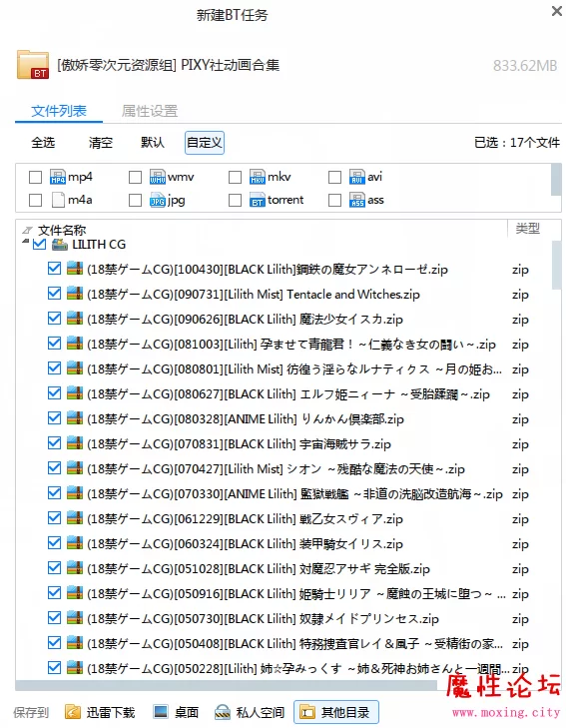Enable the wmv file type checkbox
566x728 pixels.
[x=135, y=177]
